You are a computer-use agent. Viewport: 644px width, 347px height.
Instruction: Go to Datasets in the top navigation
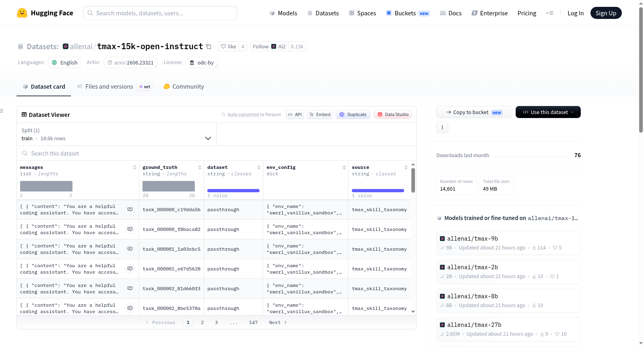pos(323,13)
